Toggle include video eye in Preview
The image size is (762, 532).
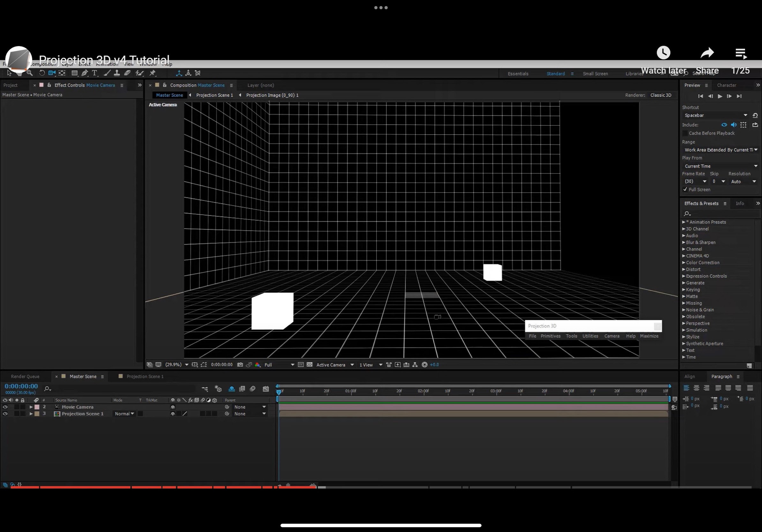(724, 125)
